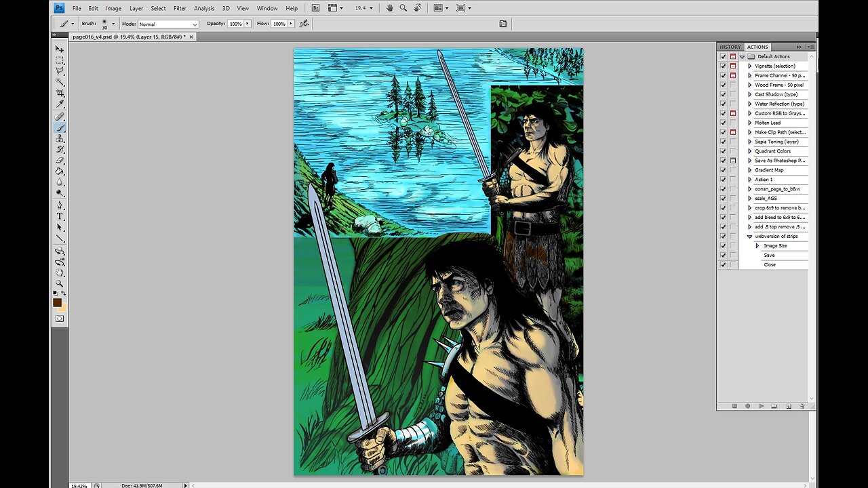This screenshot has height=488, width=868.
Task: Select the Paint Bucket tool
Action: 60,171
